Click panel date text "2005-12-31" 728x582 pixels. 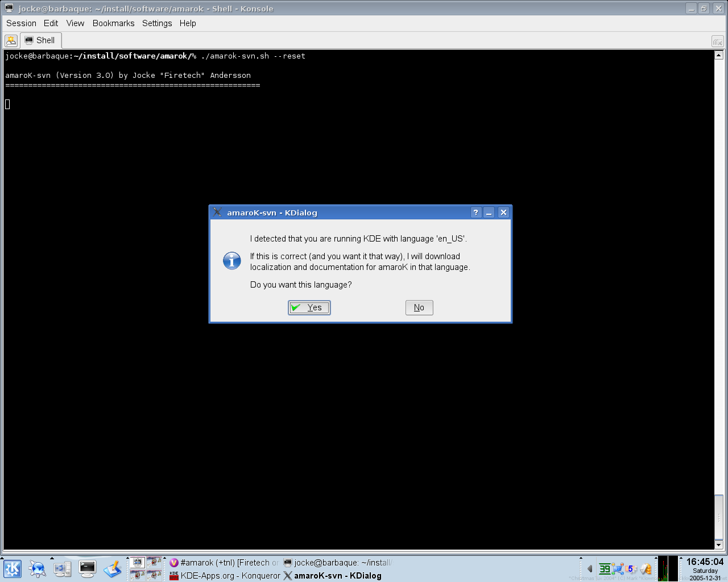(x=705, y=578)
